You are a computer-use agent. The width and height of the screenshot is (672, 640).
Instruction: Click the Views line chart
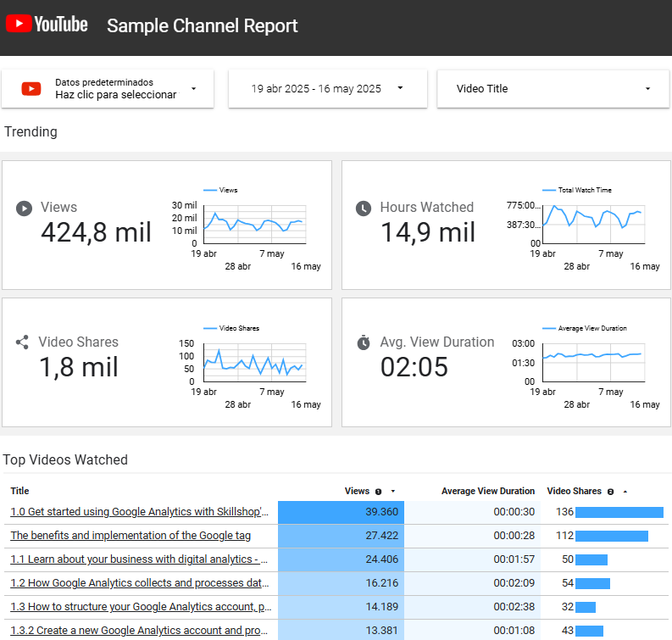pyautogui.click(x=254, y=225)
